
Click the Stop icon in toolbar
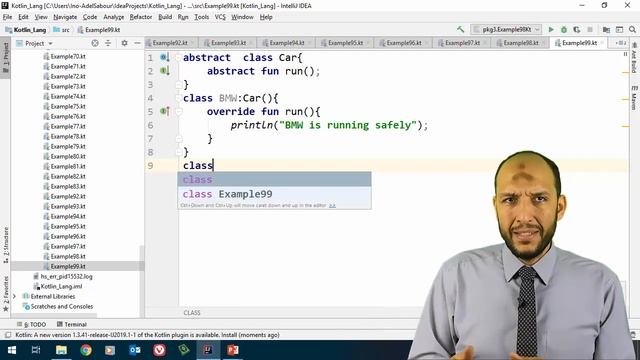click(x=590, y=29)
